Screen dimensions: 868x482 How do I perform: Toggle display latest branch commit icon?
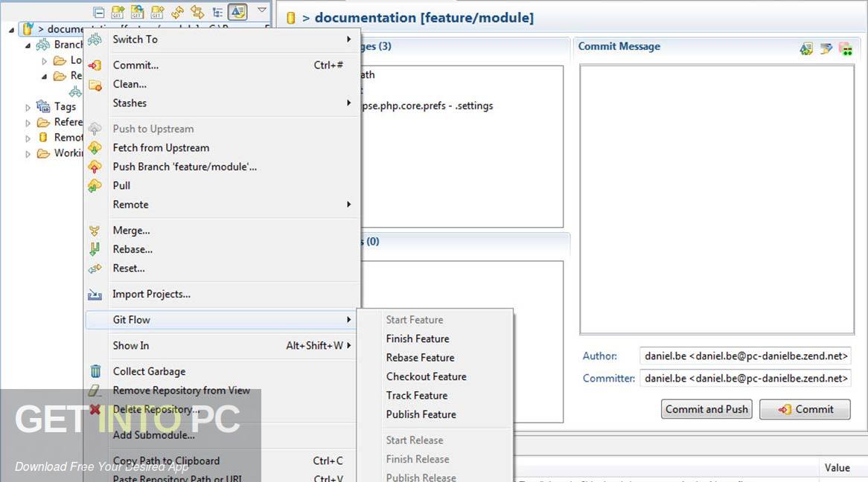tap(237, 12)
